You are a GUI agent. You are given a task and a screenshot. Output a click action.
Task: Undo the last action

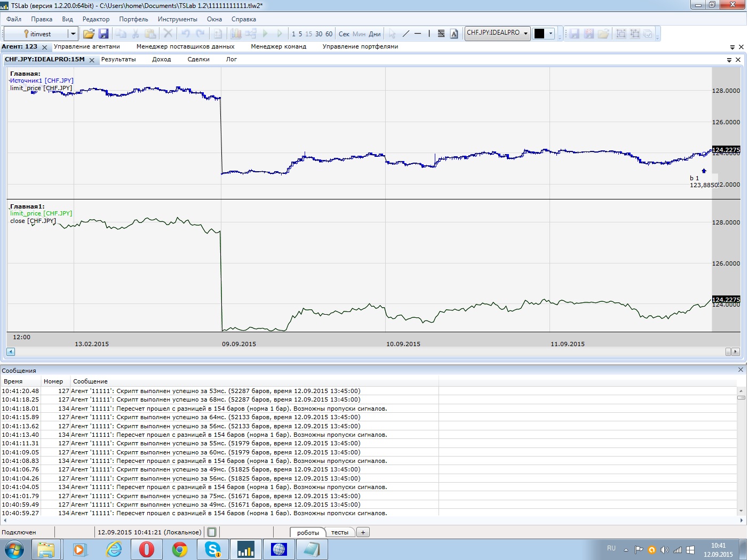pos(186,34)
